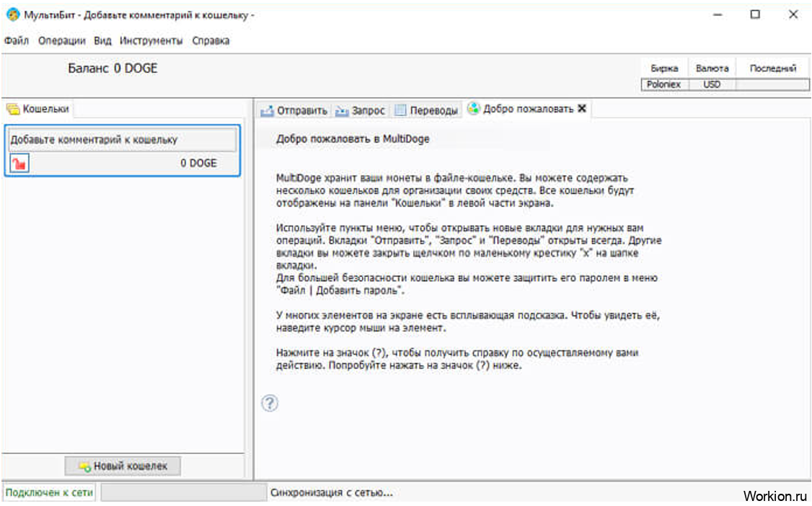Open the Операции menu

point(61,41)
